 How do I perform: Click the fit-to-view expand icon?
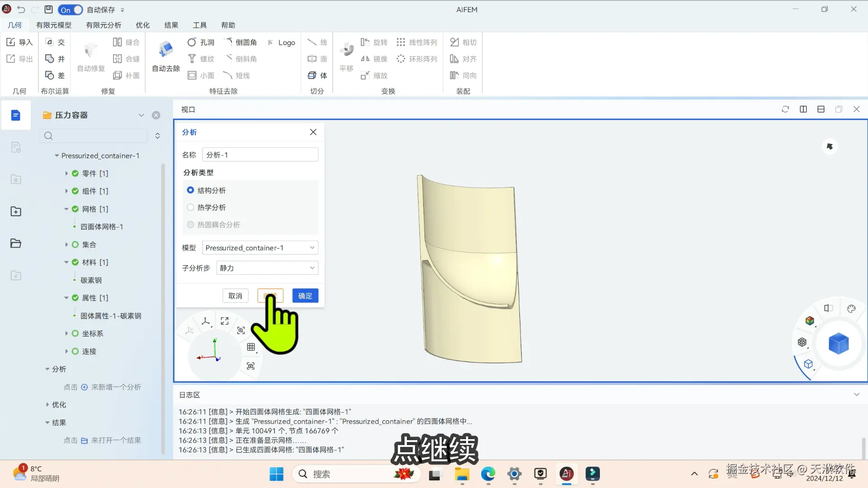tap(225, 321)
